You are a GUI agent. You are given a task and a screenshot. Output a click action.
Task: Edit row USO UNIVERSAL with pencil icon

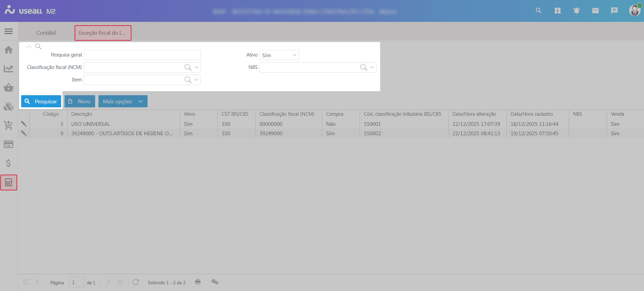pyautogui.click(x=24, y=124)
